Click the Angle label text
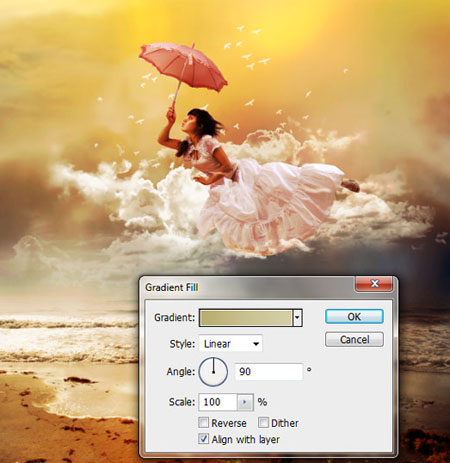The width and height of the screenshot is (450, 463). 181,371
